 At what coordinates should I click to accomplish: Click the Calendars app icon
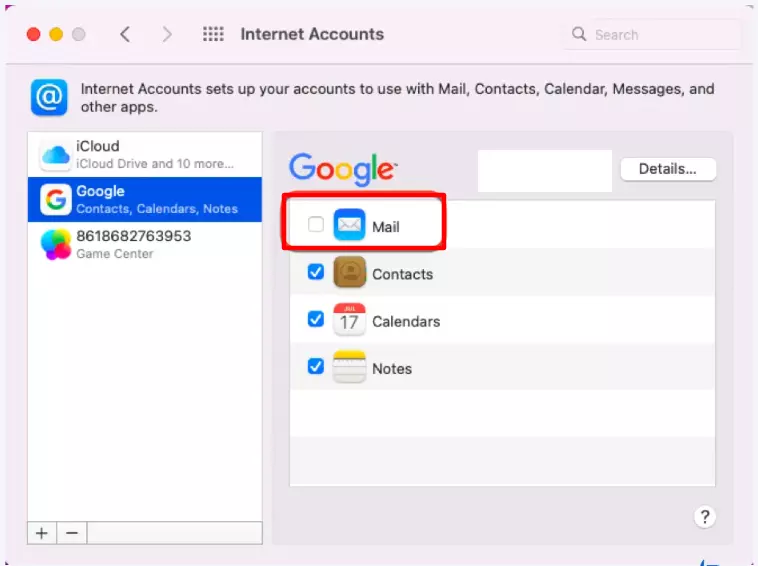coord(349,319)
